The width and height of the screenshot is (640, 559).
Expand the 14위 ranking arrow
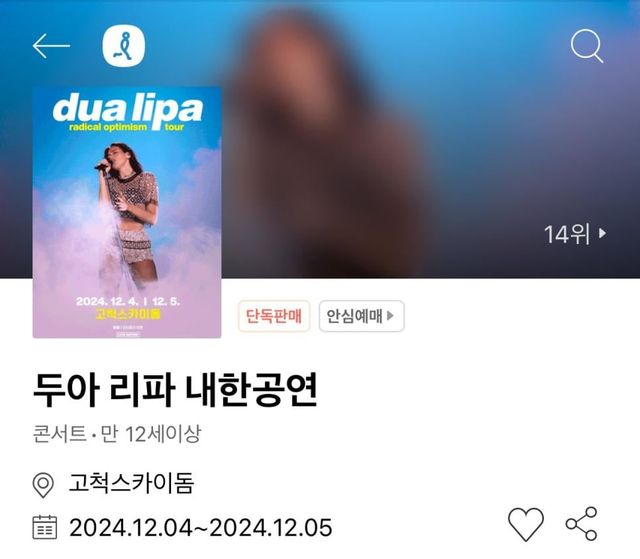pos(602,233)
